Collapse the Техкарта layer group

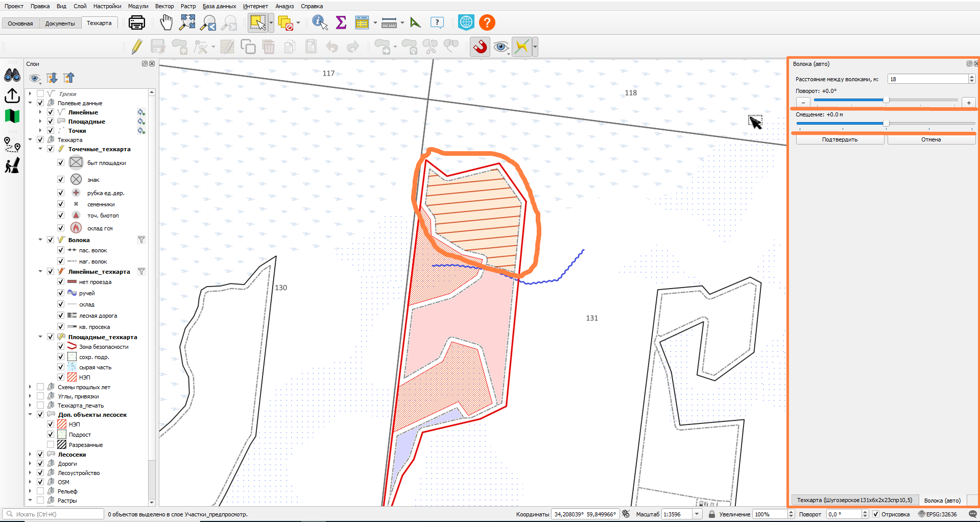pyautogui.click(x=30, y=139)
